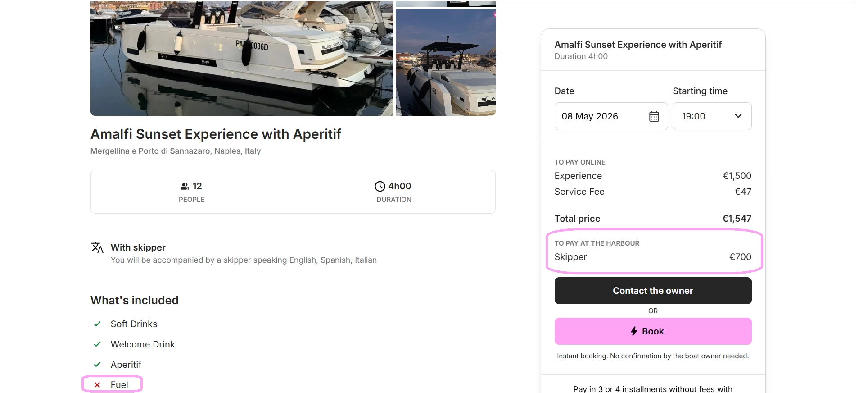Click the green checkmark beside Welcome Drink
The height and width of the screenshot is (393, 868).
[97, 344]
